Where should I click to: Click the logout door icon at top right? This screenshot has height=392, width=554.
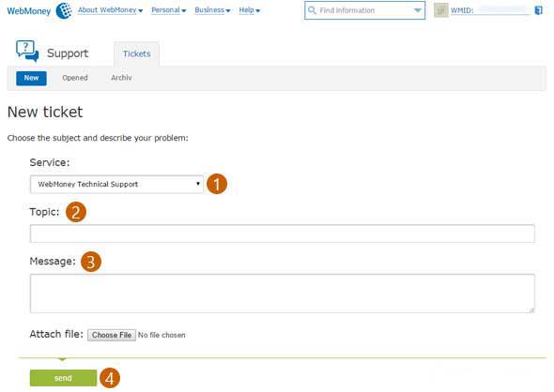[x=538, y=10]
